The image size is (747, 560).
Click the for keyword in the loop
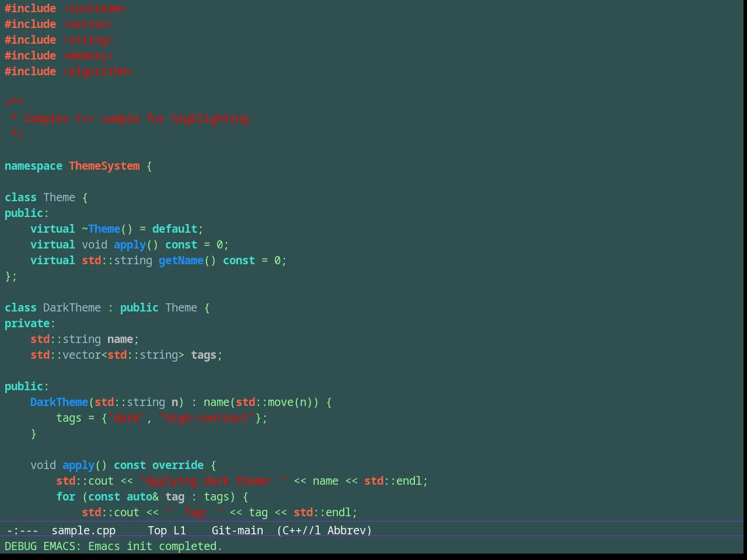tap(66, 496)
